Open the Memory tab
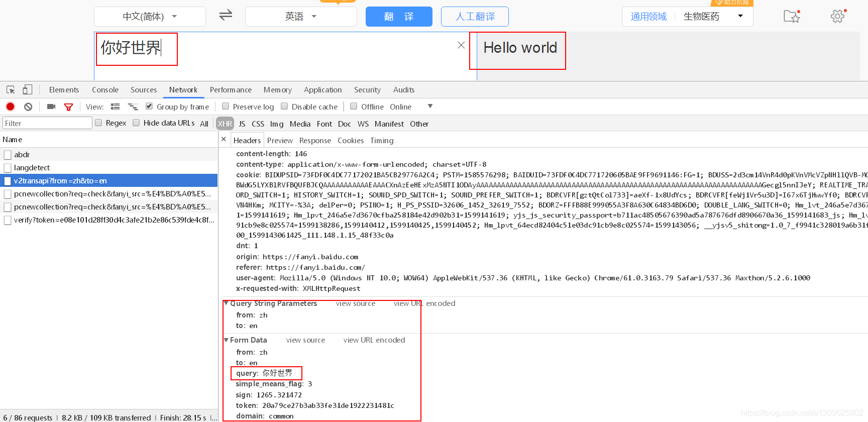The width and height of the screenshot is (868, 422). pyautogui.click(x=278, y=90)
